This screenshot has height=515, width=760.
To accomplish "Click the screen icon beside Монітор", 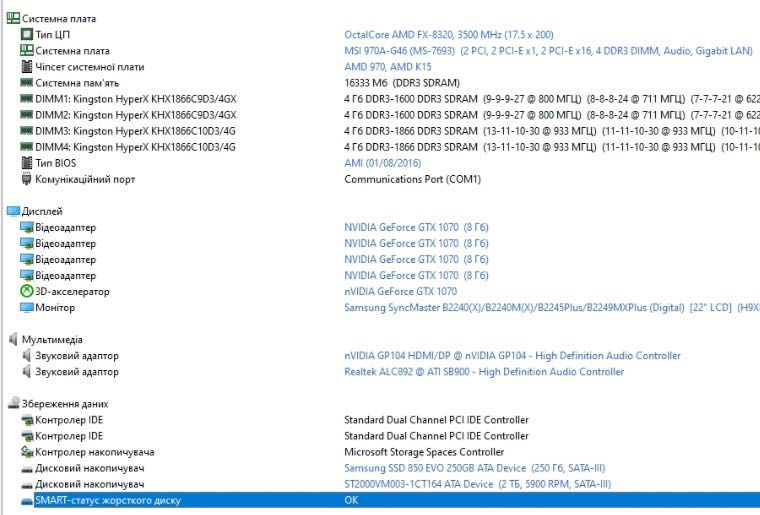I will click(27, 307).
